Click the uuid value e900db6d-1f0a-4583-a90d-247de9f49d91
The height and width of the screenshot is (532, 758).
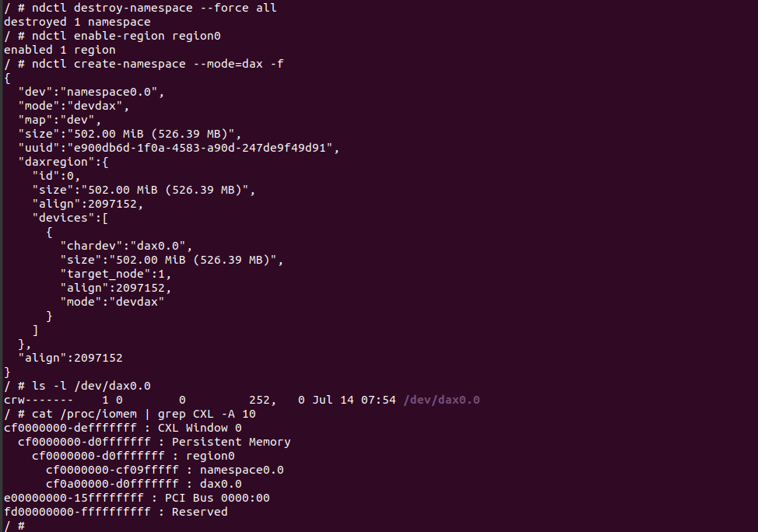tap(202, 148)
